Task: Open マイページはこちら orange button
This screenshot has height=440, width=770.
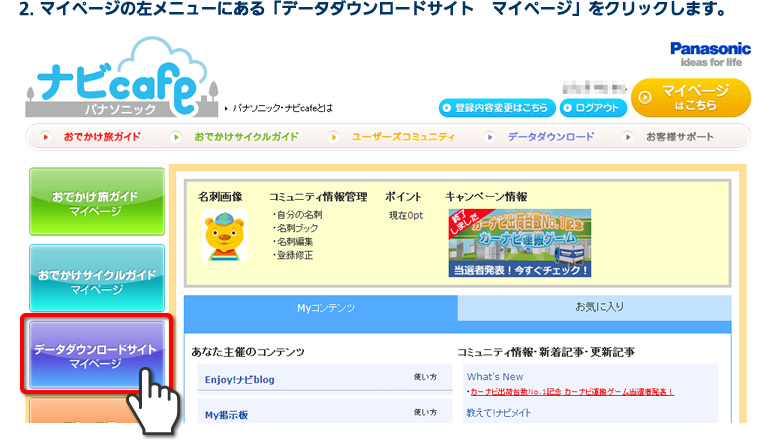Action: (691, 97)
